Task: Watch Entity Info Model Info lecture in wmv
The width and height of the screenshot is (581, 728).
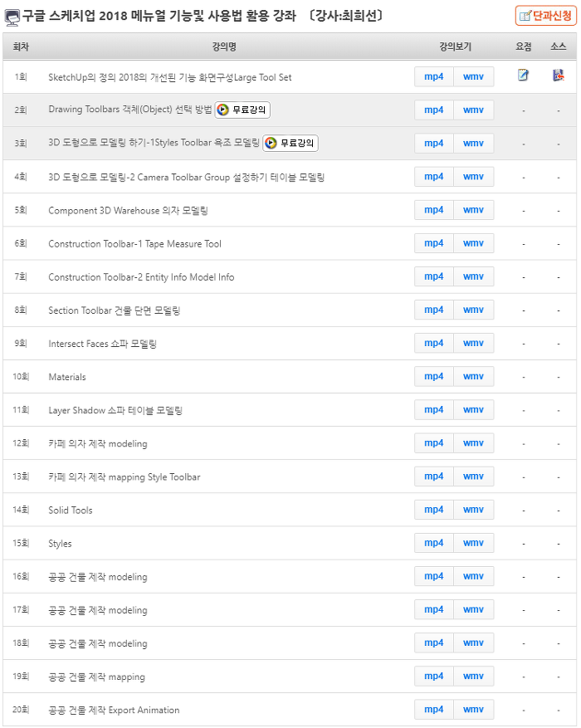Action: click(x=473, y=276)
